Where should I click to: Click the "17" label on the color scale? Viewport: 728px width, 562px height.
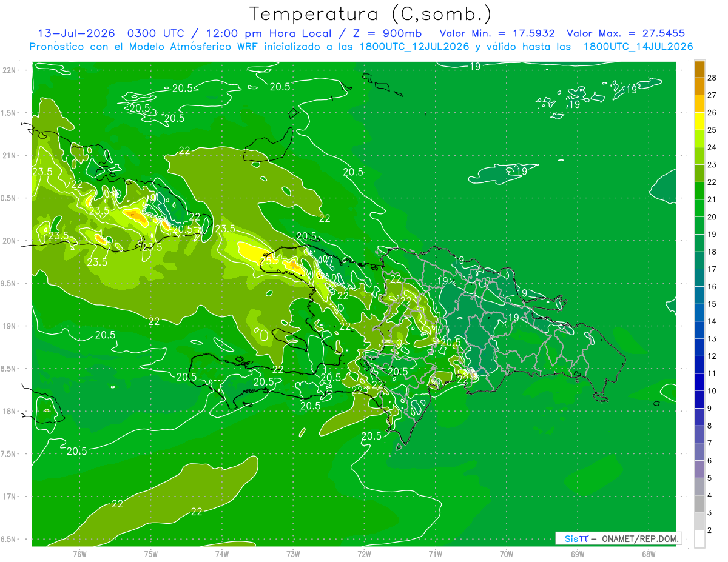point(712,269)
